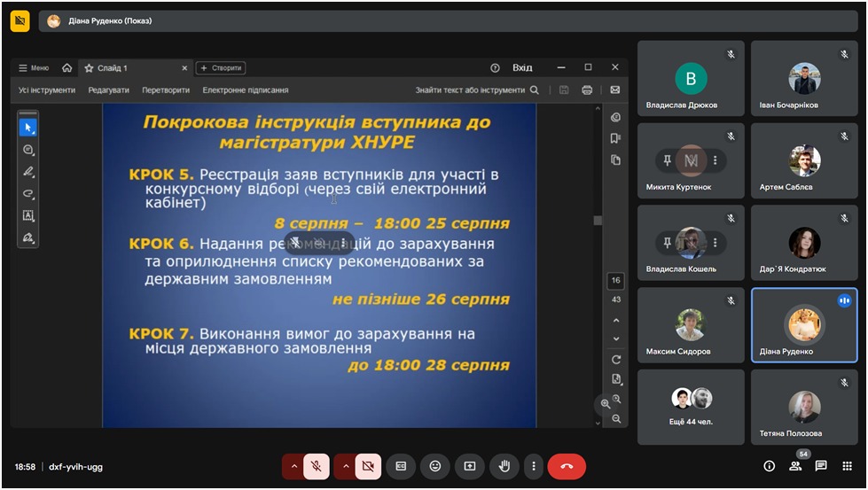868x490 pixels.
Task: Go to the next page with the down chevron
Action: (616, 338)
